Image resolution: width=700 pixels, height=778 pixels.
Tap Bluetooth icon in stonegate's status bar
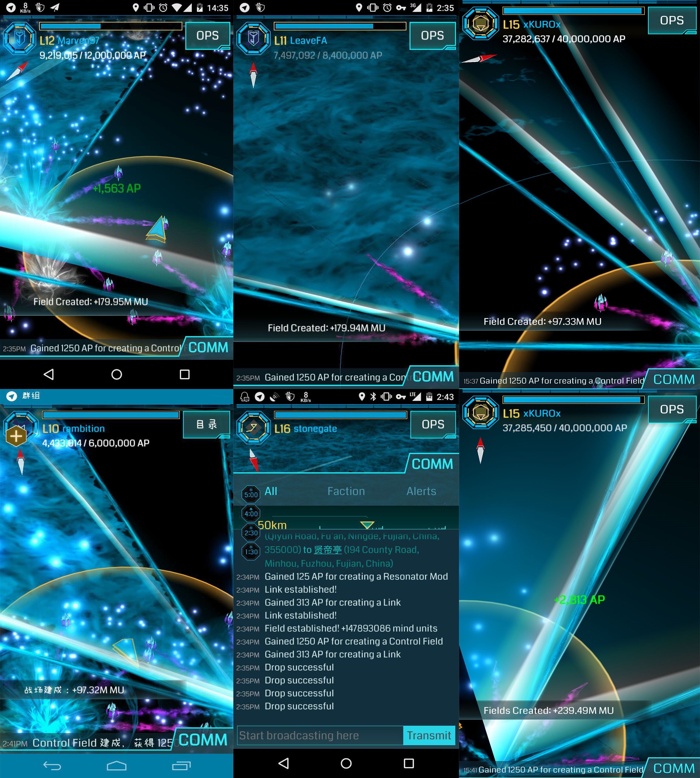373,396
